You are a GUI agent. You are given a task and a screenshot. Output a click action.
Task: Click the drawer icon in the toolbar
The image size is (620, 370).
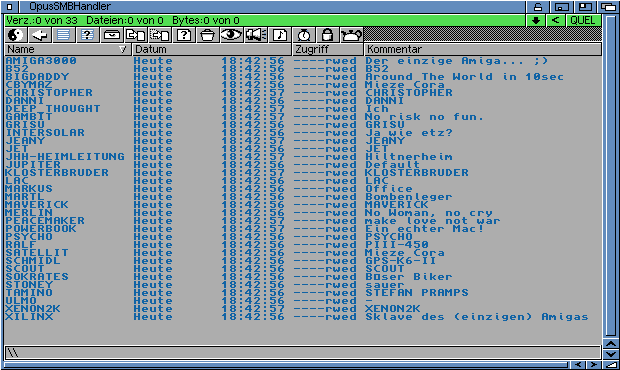point(112,35)
